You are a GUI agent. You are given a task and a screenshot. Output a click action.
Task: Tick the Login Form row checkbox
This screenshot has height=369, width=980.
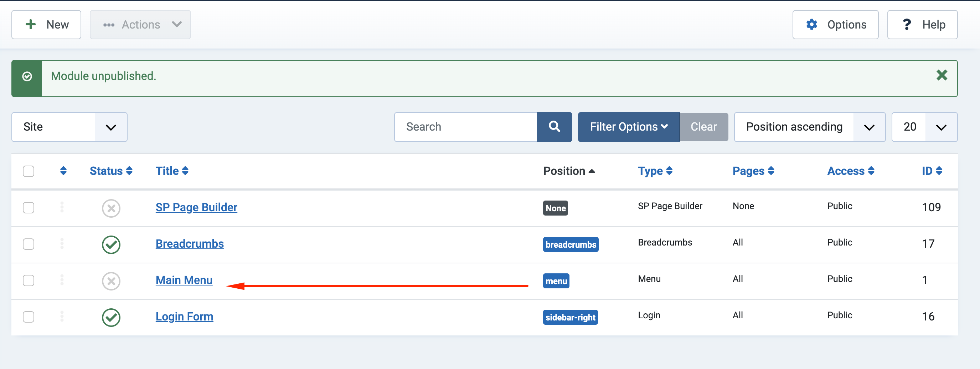pyautogui.click(x=29, y=317)
